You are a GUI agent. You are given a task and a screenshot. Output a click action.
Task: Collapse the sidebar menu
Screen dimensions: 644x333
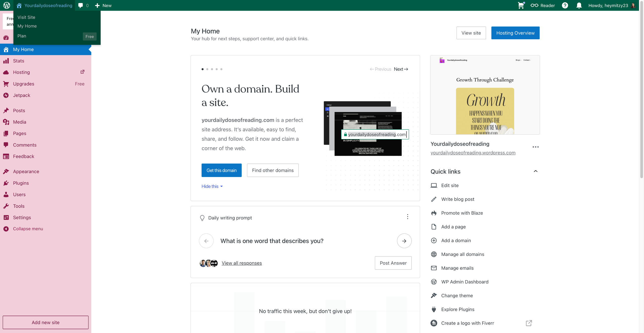tap(28, 229)
